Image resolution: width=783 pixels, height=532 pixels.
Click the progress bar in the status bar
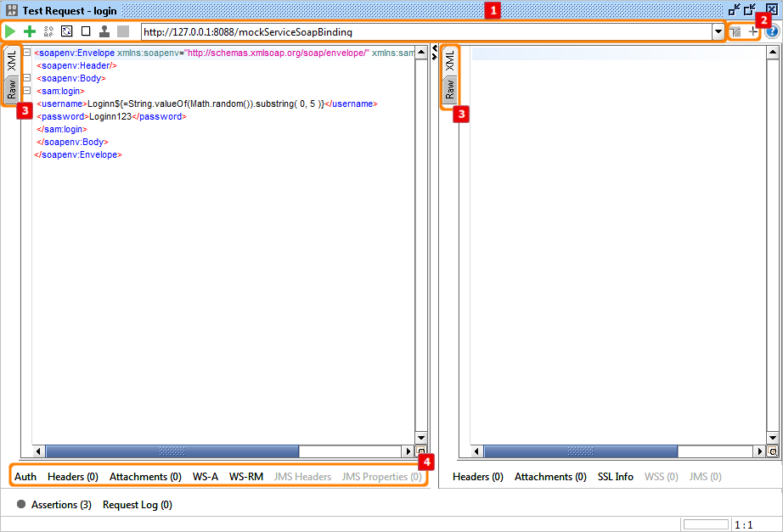(x=706, y=524)
